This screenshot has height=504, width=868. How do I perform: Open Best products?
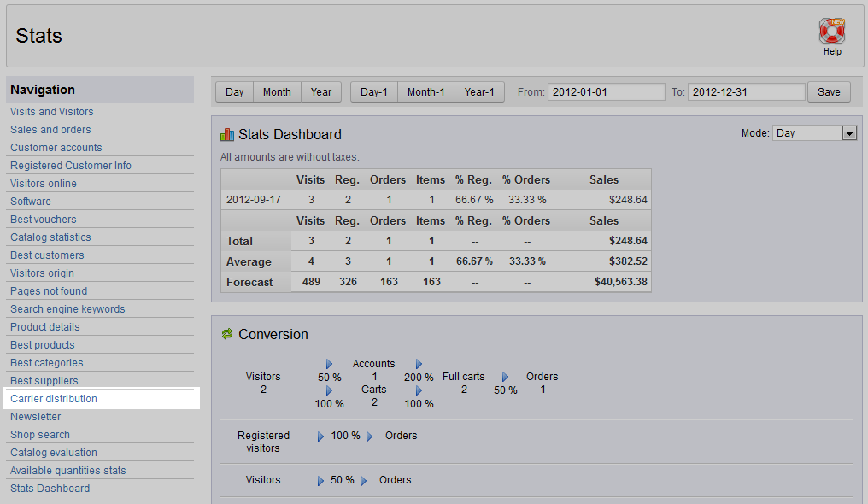pos(42,345)
